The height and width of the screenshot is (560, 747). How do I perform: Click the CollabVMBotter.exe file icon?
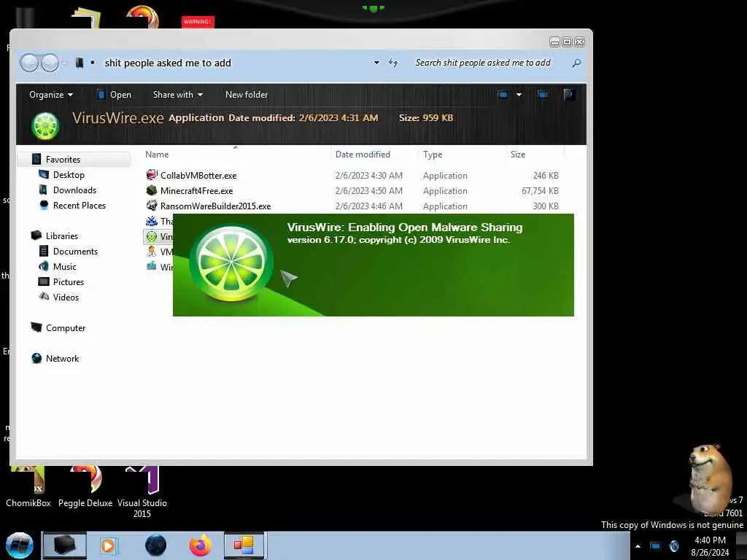pos(152,175)
